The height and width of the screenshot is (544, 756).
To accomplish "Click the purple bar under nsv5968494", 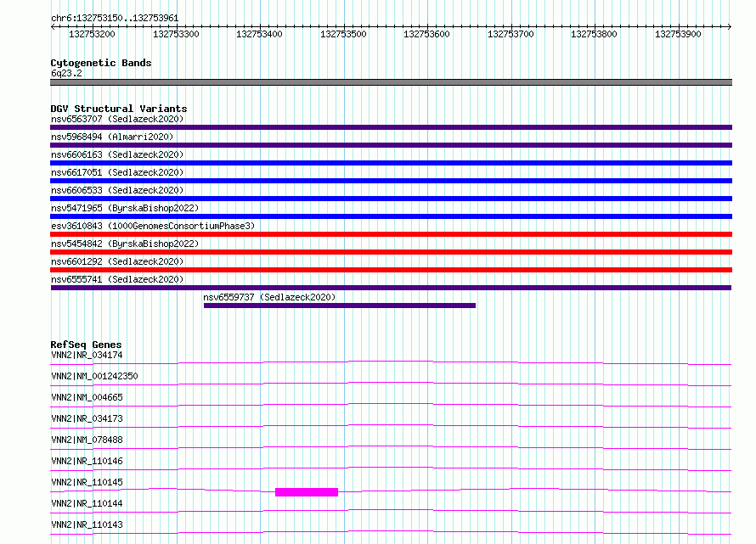I will pos(391,145).
